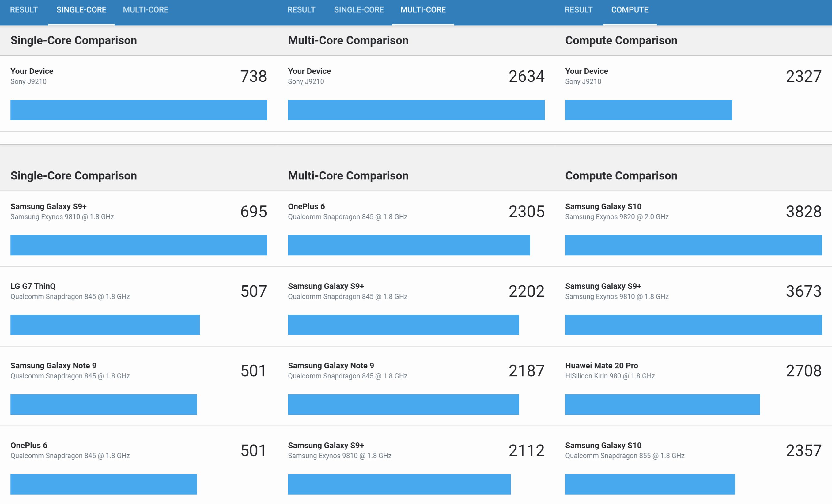
Task: Click Your Device compute score 2327
Action: point(804,76)
